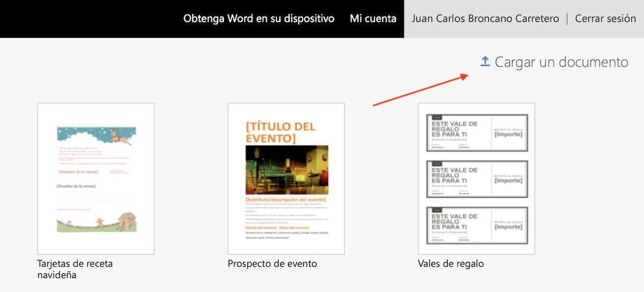Select the bottom gift voucher in the preview

476,225
